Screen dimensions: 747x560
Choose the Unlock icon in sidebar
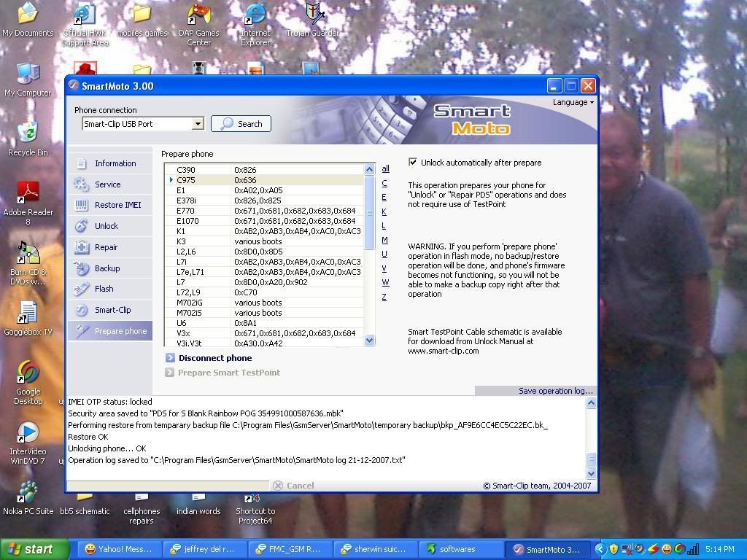click(82, 226)
